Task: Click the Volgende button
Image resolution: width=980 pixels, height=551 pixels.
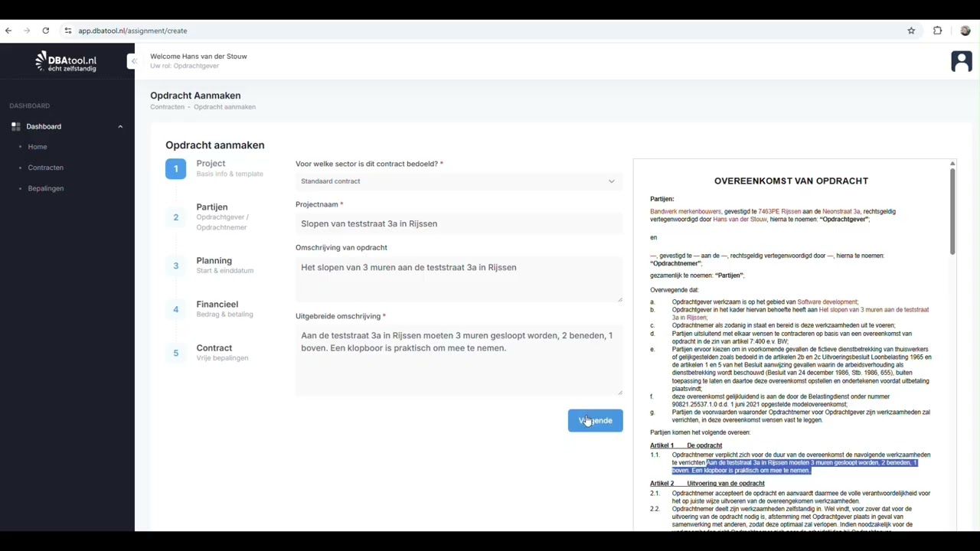Action: click(x=595, y=420)
